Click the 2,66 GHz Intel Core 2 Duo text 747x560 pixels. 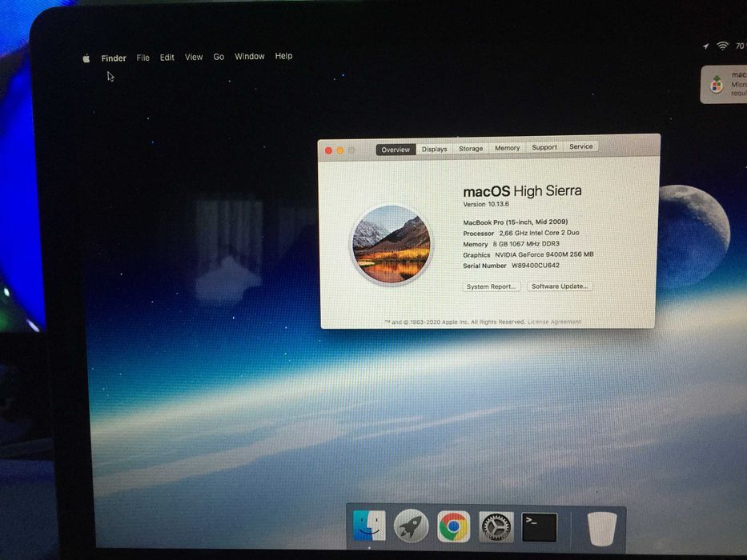[x=540, y=233]
